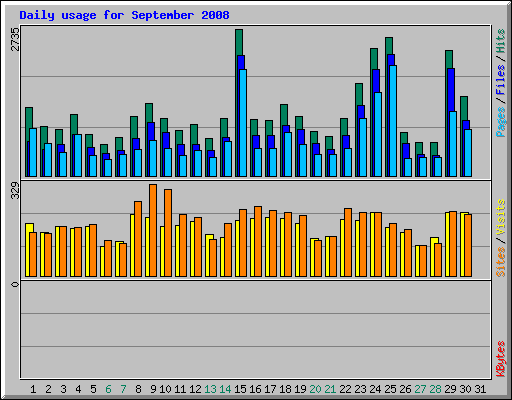
Task: Click day 22 on the x-axis
Action: pos(345,389)
